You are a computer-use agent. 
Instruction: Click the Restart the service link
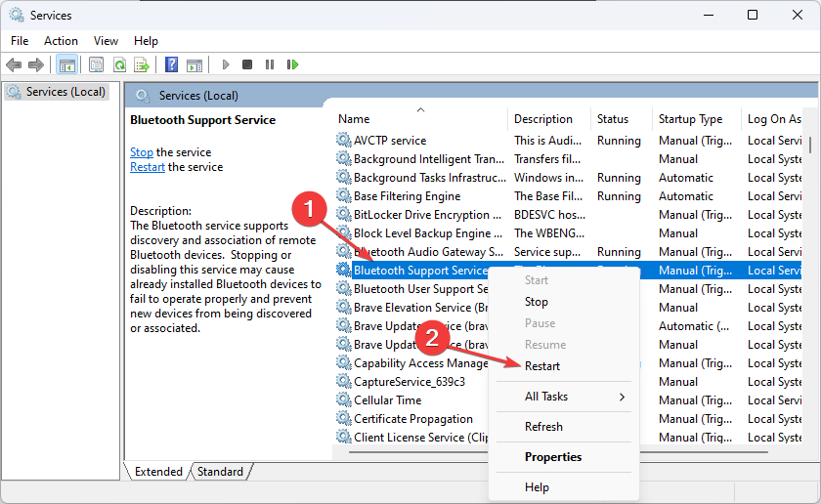148,167
